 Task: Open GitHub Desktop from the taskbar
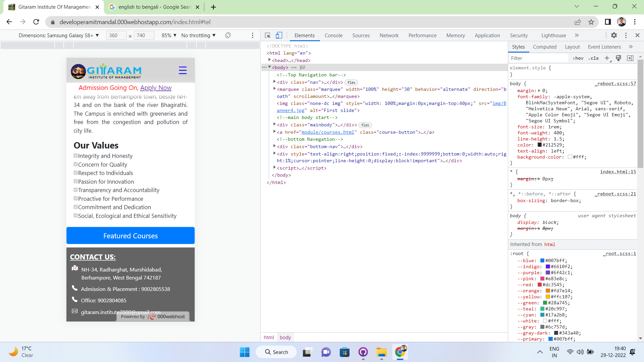tap(363, 352)
